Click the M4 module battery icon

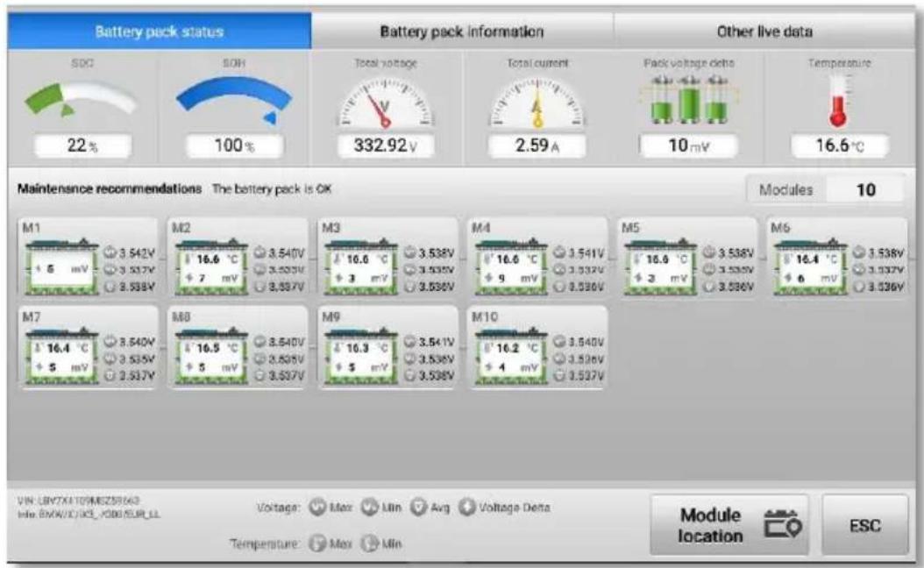point(511,267)
